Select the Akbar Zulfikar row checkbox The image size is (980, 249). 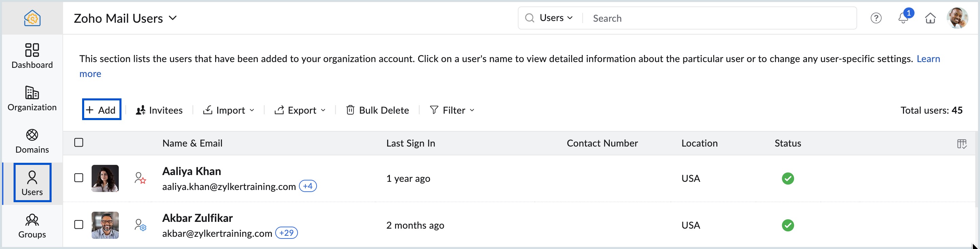tap(79, 225)
